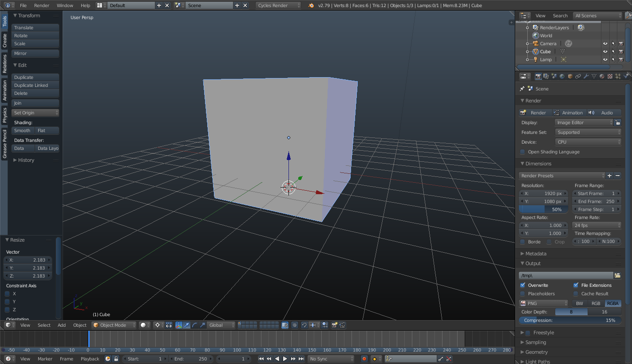Screen dimensions: 632x364
Task: Switch to the Physics tool shelf tab
Action: (x=4, y=115)
